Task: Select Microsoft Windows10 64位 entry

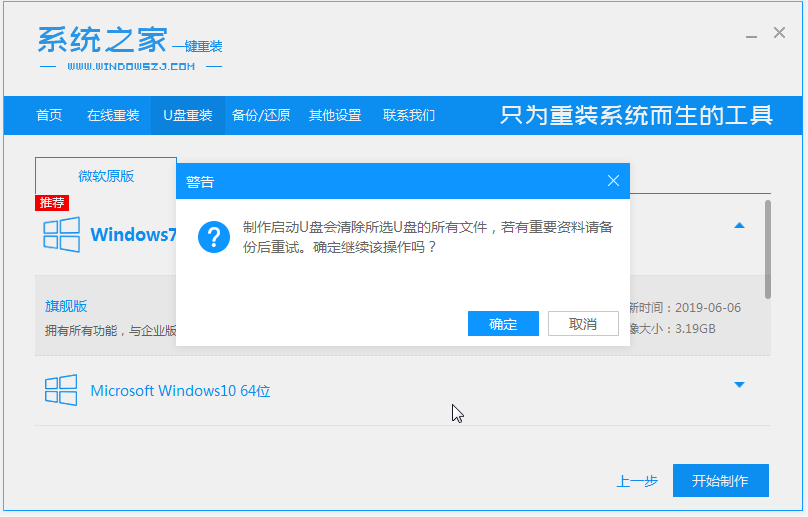Action: click(180, 391)
